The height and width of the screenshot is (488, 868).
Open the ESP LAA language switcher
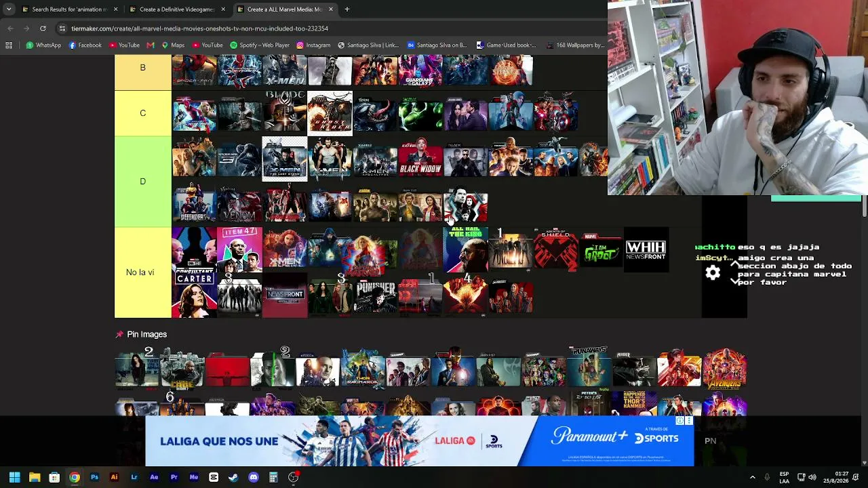(x=784, y=477)
